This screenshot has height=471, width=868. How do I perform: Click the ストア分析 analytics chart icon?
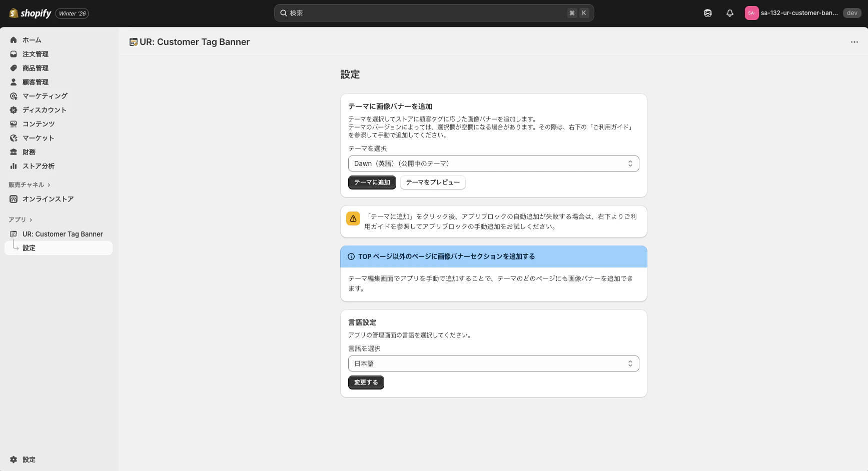click(14, 166)
